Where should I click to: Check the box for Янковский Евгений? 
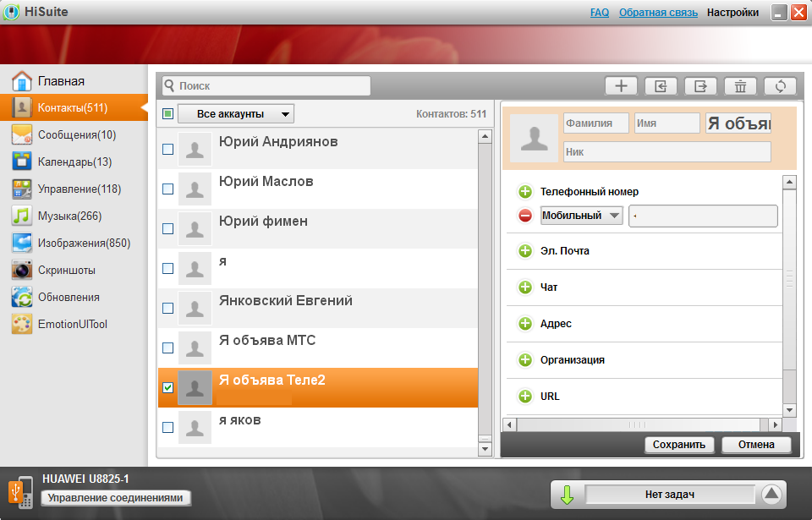[x=167, y=308]
